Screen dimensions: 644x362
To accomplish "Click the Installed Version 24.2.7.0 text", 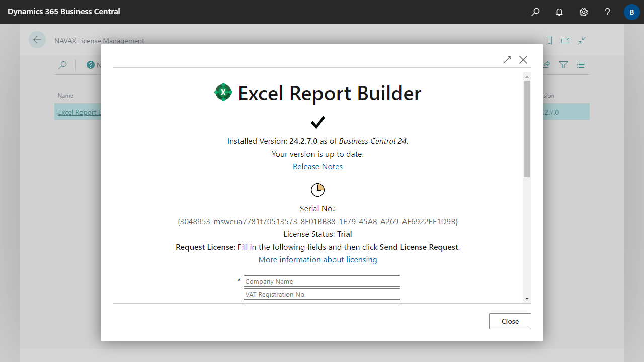I will pyautogui.click(x=317, y=141).
